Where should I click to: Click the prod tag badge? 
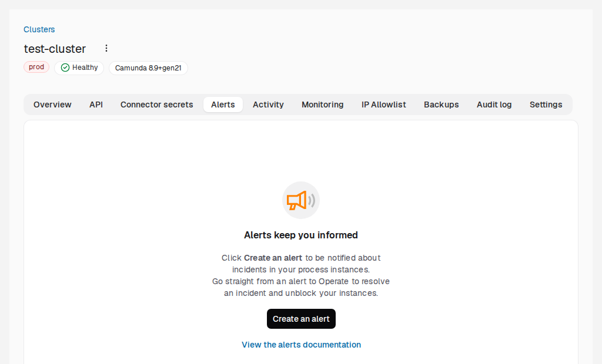click(36, 67)
